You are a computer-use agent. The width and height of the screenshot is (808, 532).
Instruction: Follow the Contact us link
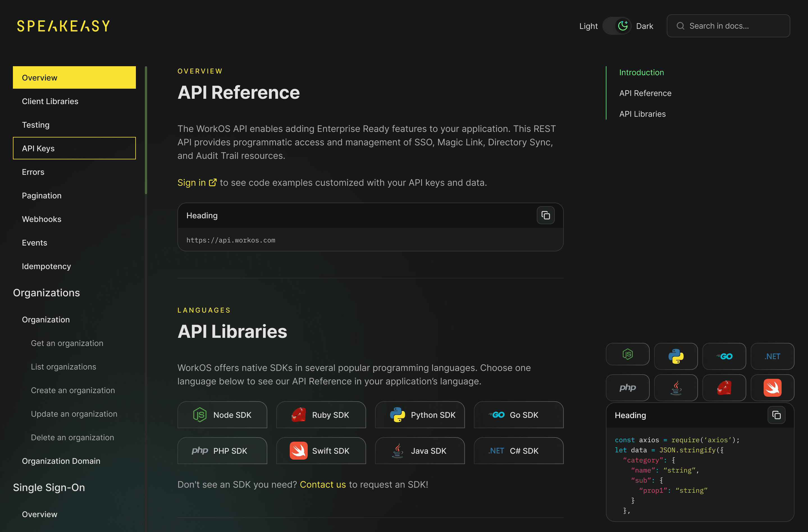tap(323, 485)
